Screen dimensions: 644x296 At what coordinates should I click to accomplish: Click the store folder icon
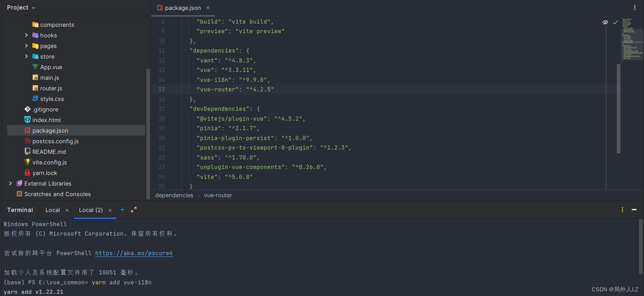(35, 56)
